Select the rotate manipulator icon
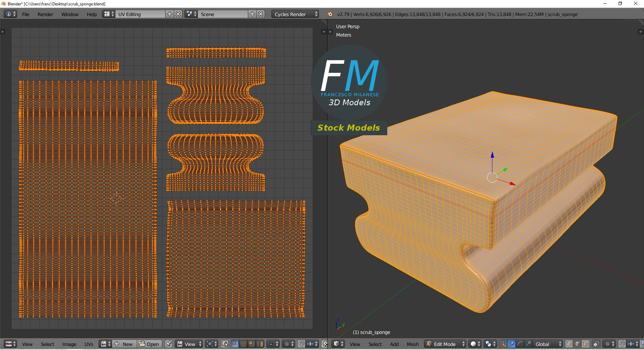The height and width of the screenshot is (350, 644). point(520,344)
